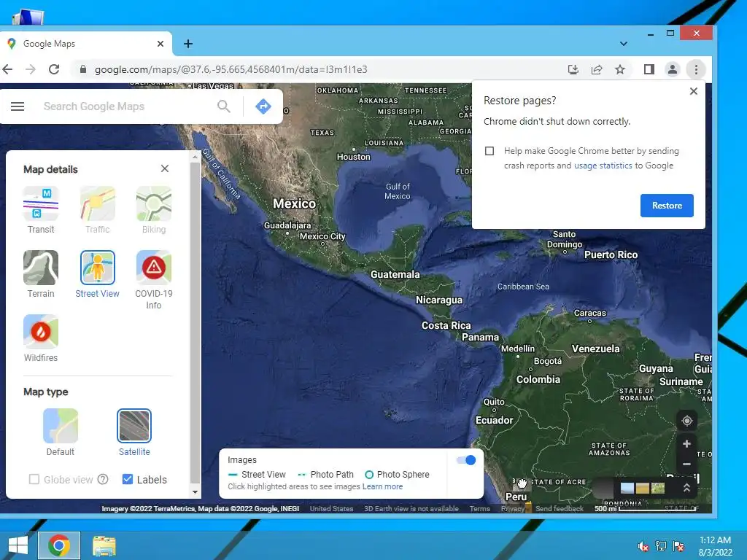Show the COVID-19 Info layer

154,267
